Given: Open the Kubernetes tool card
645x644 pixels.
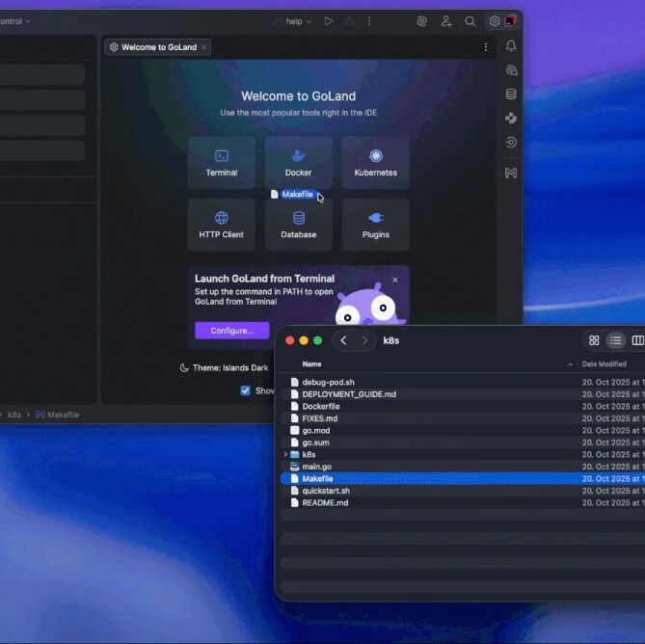Looking at the screenshot, I should (376, 163).
